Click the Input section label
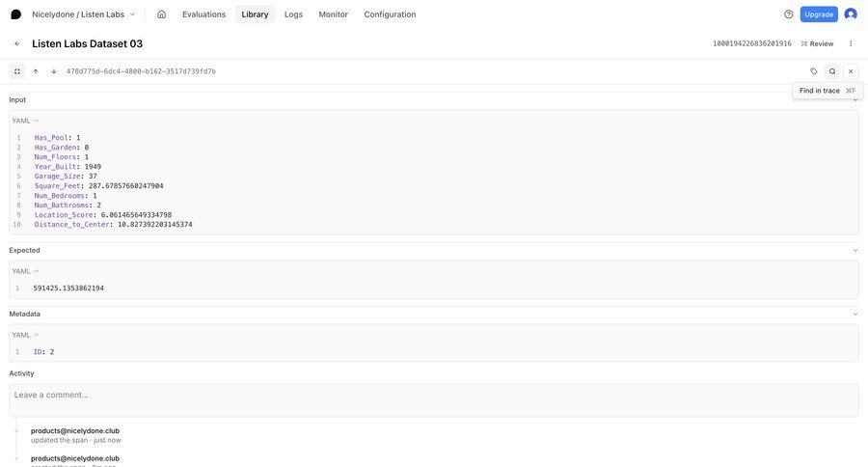Image resolution: width=868 pixels, height=467 pixels. pyautogui.click(x=17, y=100)
